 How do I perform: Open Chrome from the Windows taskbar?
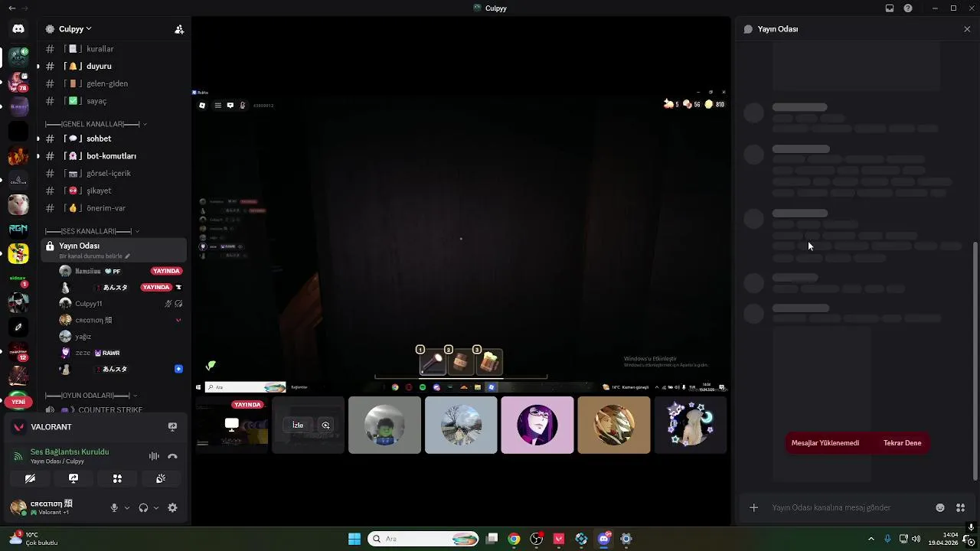pyautogui.click(x=514, y=539)
